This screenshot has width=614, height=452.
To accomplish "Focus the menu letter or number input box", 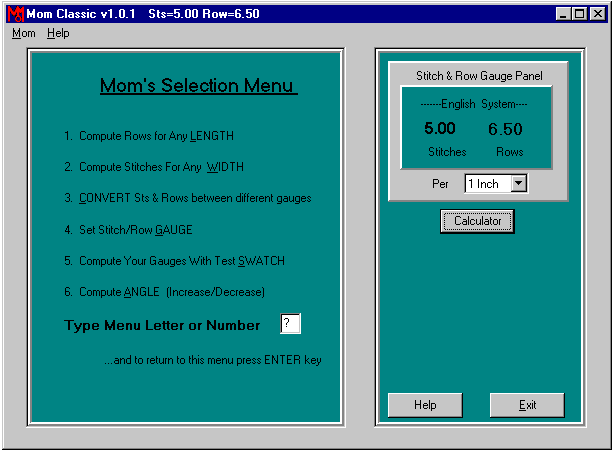I will point(290,324).
